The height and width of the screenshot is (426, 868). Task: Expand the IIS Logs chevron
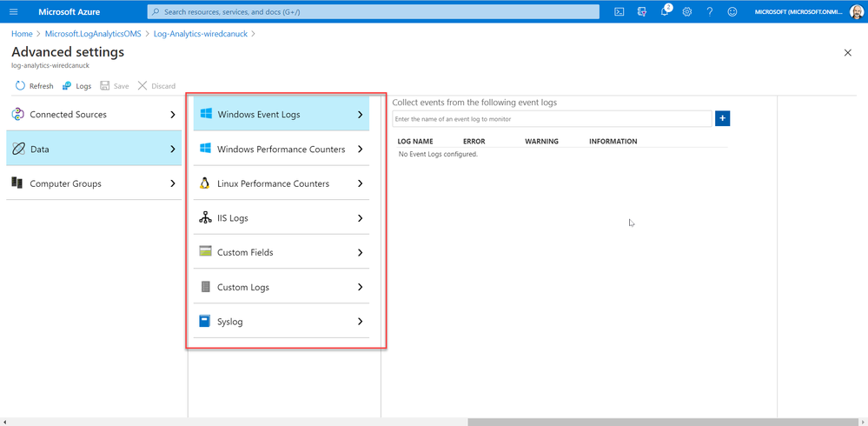click(x=361, y=218)
